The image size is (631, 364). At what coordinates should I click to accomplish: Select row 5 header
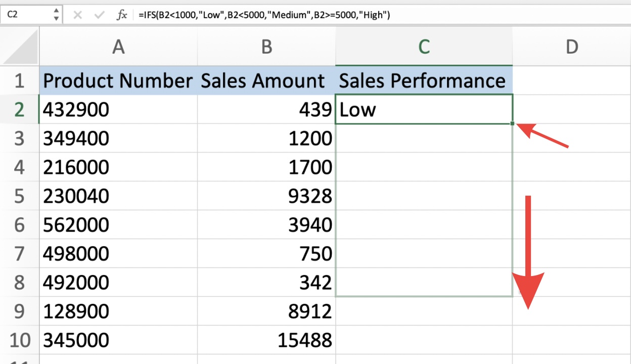[x=20, y=196]
